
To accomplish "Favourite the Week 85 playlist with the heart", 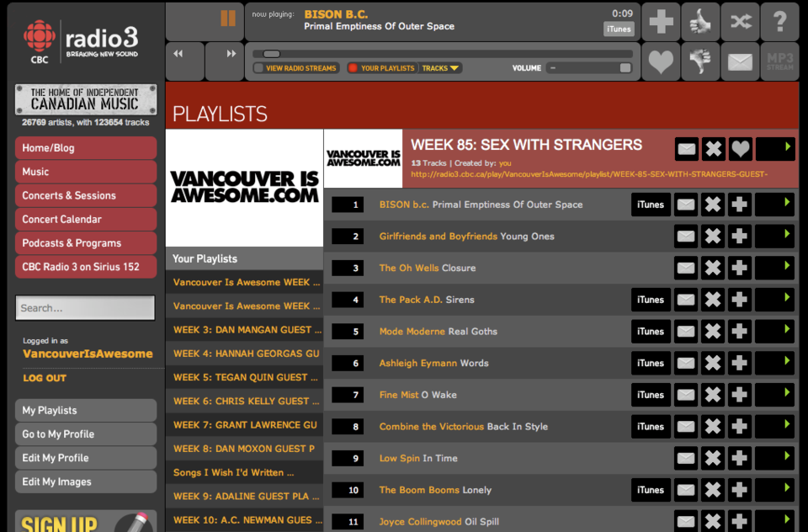I will (740, 150).
